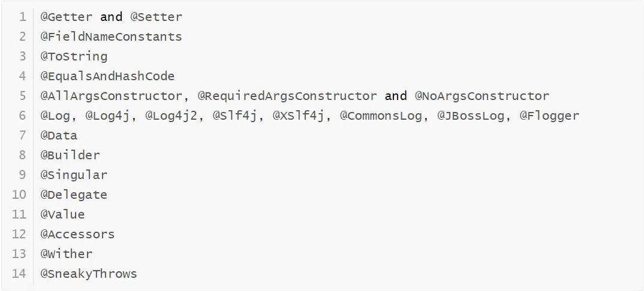Click the @SneakyThrows text on the last line

point(89,274)
